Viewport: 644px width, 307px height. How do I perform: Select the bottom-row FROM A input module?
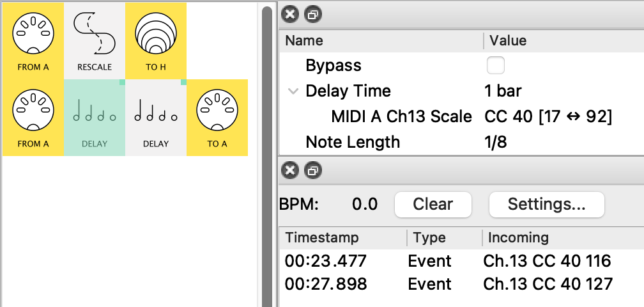pyautogui.click(x=33, y=117)
